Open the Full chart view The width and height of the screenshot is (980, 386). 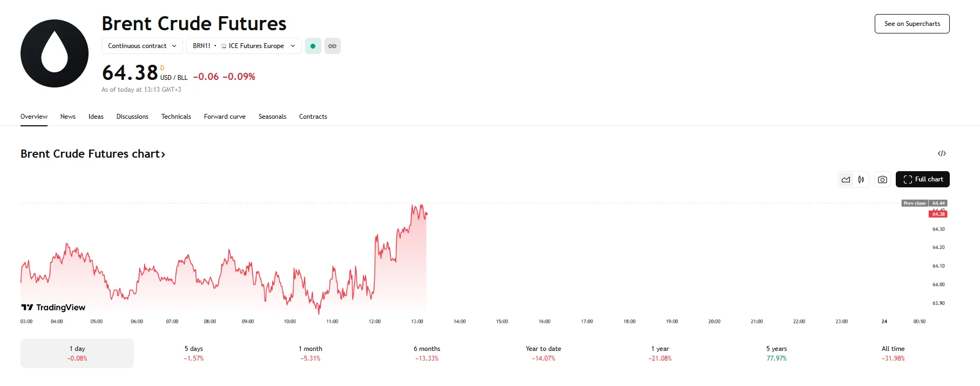coord(922,179)
